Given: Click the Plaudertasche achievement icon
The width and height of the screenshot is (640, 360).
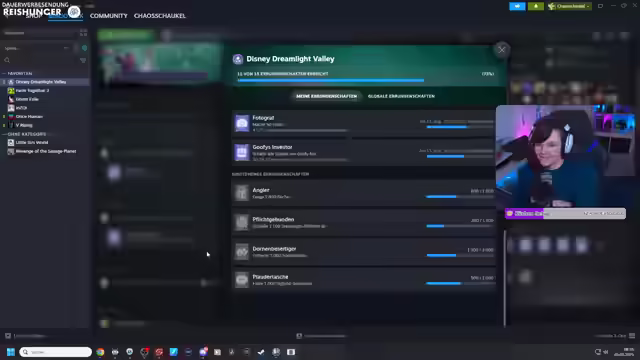Looking at the screenshot, I should point(242,280).
